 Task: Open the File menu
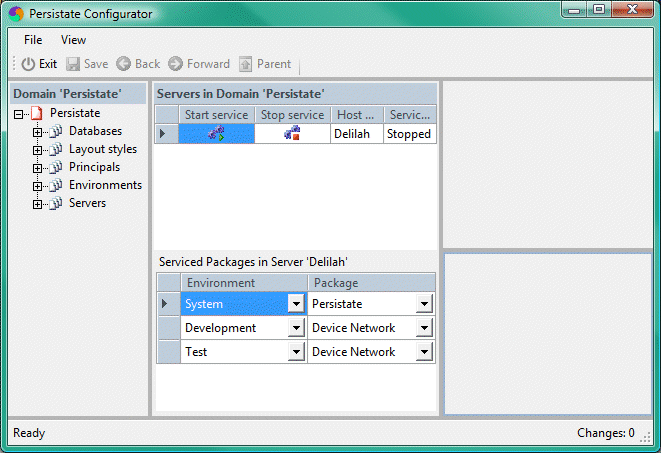coord(33,40)
